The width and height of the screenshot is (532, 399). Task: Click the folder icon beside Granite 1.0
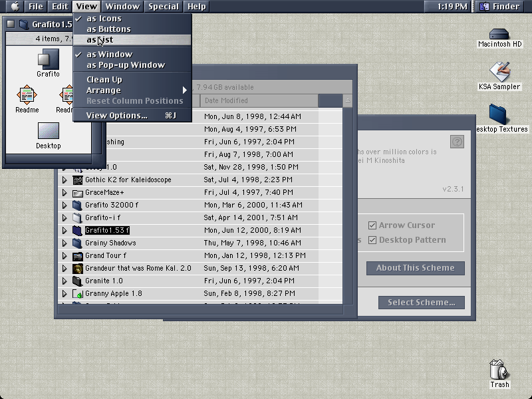pyautogui.click(x=78, y=281)
